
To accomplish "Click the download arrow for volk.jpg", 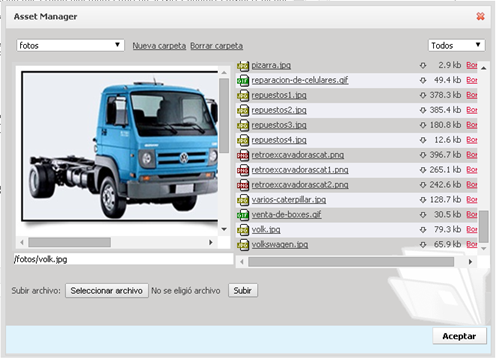I will click(x=423, y=230).
